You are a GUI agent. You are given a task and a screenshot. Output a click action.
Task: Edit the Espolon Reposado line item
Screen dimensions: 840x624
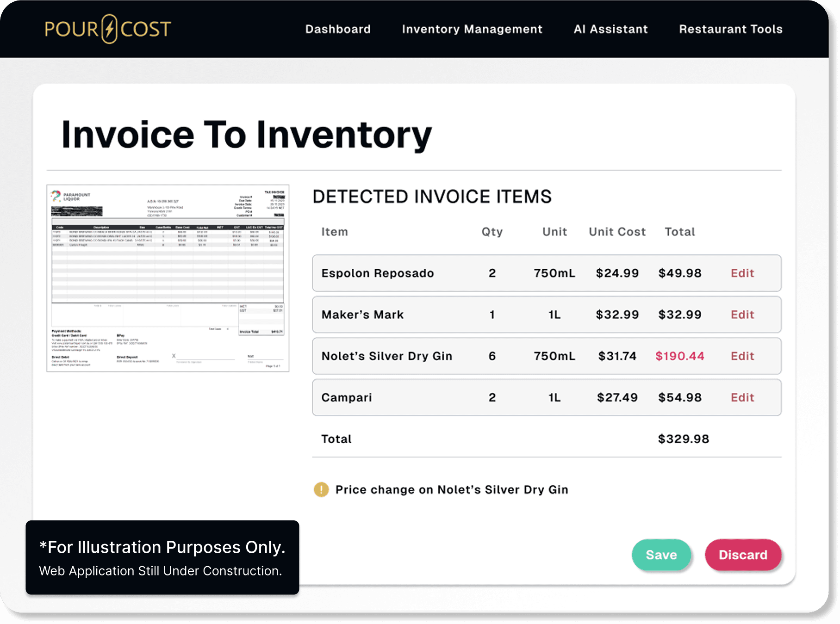tap(742, 273)
